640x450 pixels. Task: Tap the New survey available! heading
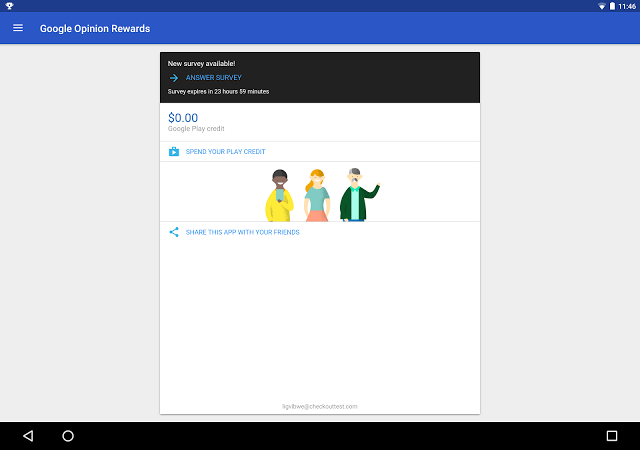click(201, 63)
